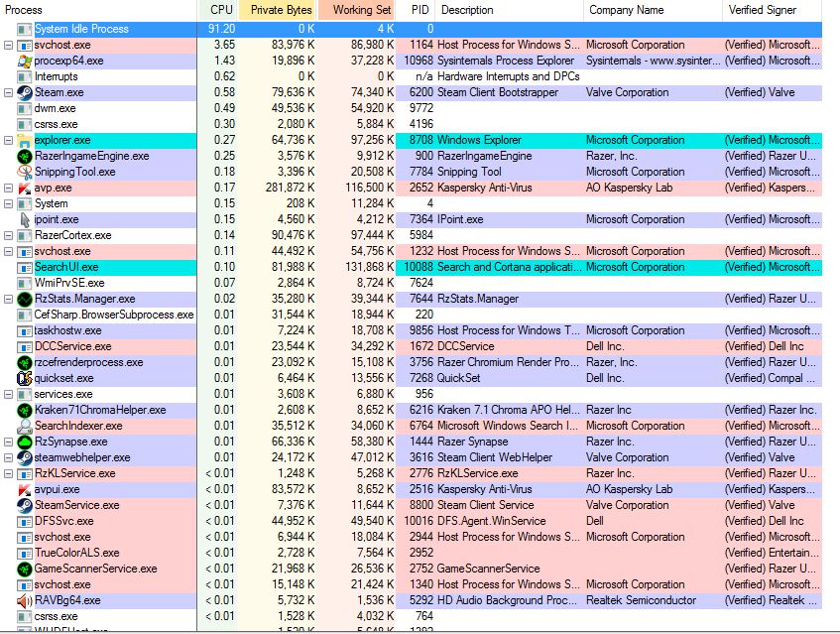Image resolution: width=840 pixels, height=634 pixels.
Task: Select the DFSSvc.exe process row
Action: [x=411, y=521]
